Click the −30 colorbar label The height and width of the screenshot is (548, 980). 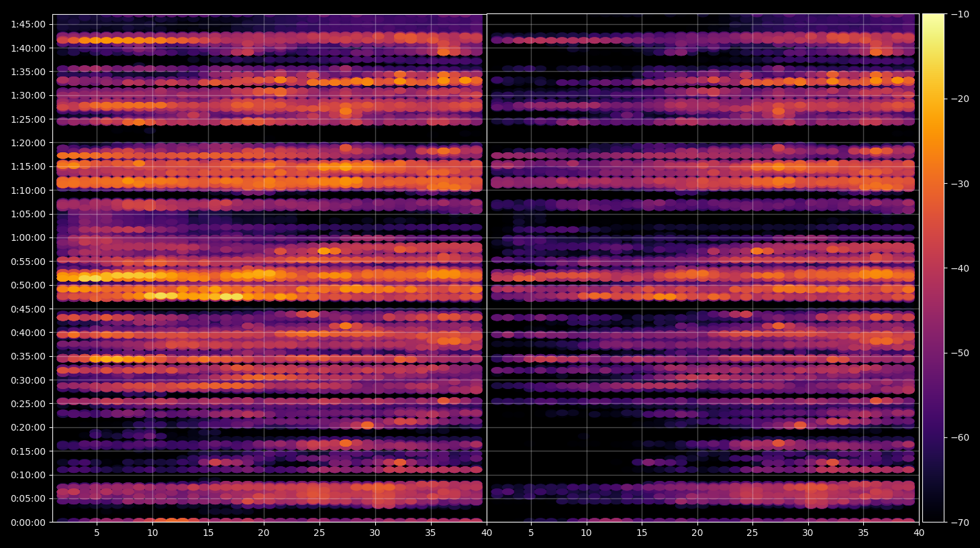(960, 183)
